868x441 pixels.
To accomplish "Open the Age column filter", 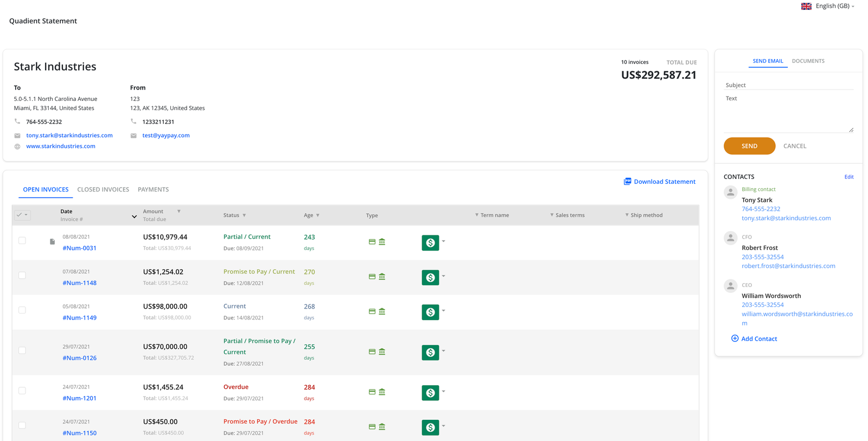I will (317, 215).
